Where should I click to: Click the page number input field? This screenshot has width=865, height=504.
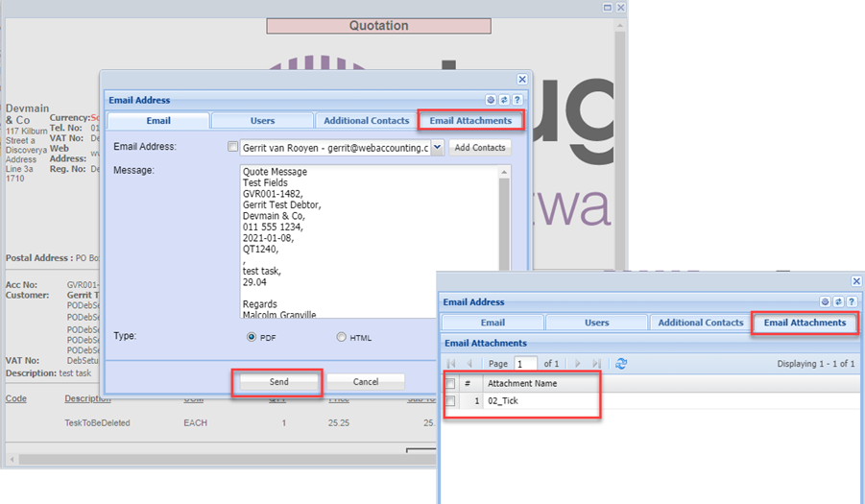click(525, 364)
